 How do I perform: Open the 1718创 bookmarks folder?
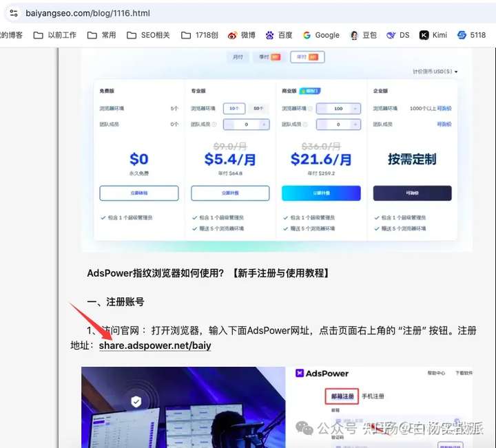pyautogui.click(x=200, y=35)
